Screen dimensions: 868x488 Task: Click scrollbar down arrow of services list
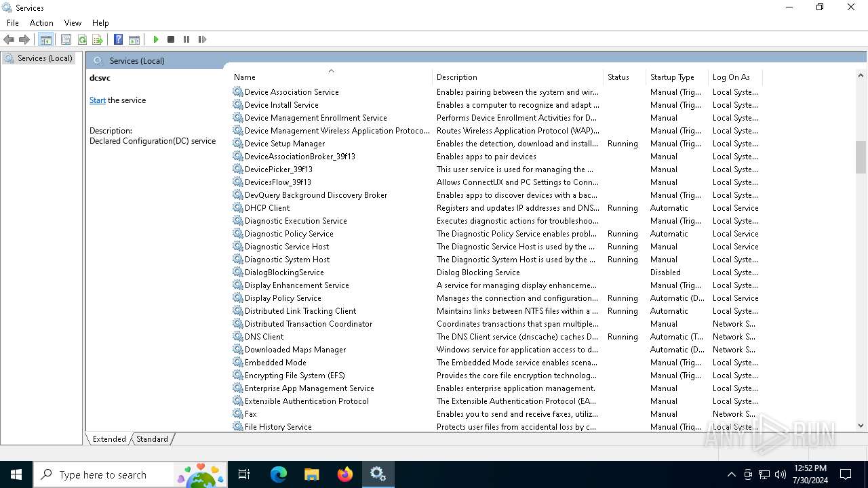pyautogui.click(x=861, y=426)
